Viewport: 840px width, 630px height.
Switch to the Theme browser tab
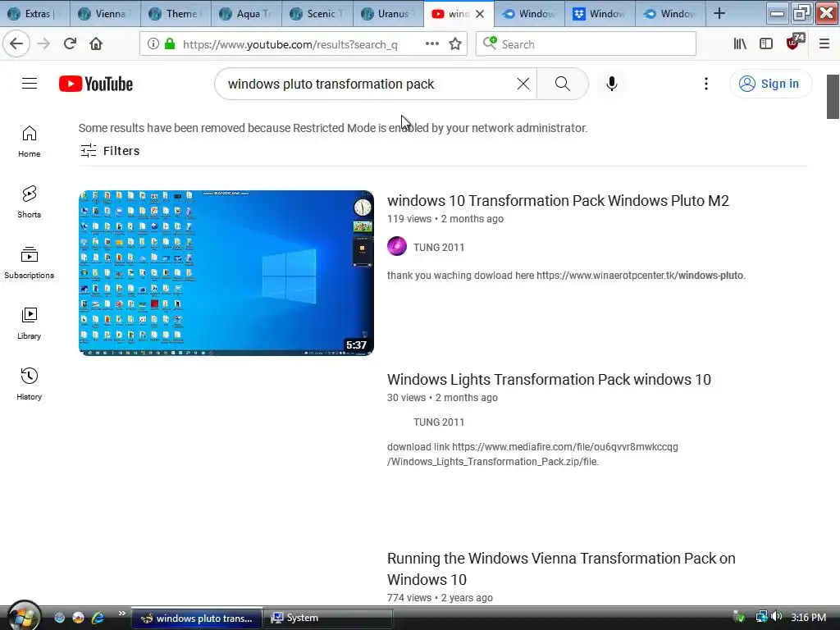(176, 14)
